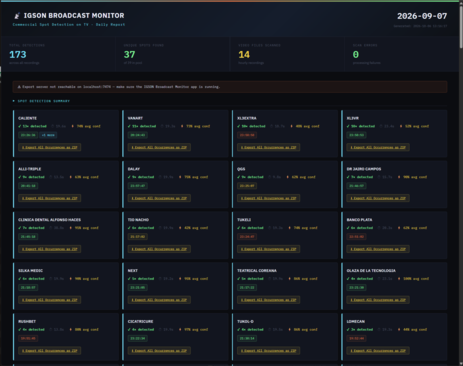Open the timestamp chip in ALLI-TRIPLE card

[x=28, y=186]
